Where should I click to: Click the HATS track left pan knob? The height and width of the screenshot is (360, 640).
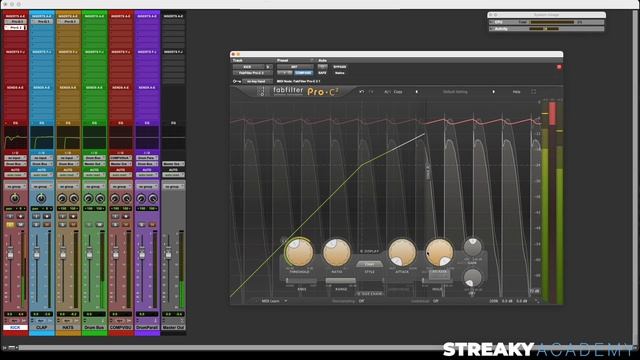click(x=62, y=198)
